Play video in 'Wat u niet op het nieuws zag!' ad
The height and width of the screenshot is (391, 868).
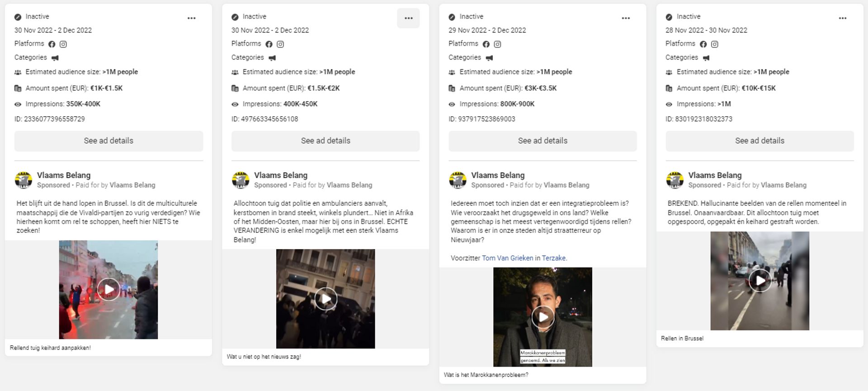coord(325,299)
